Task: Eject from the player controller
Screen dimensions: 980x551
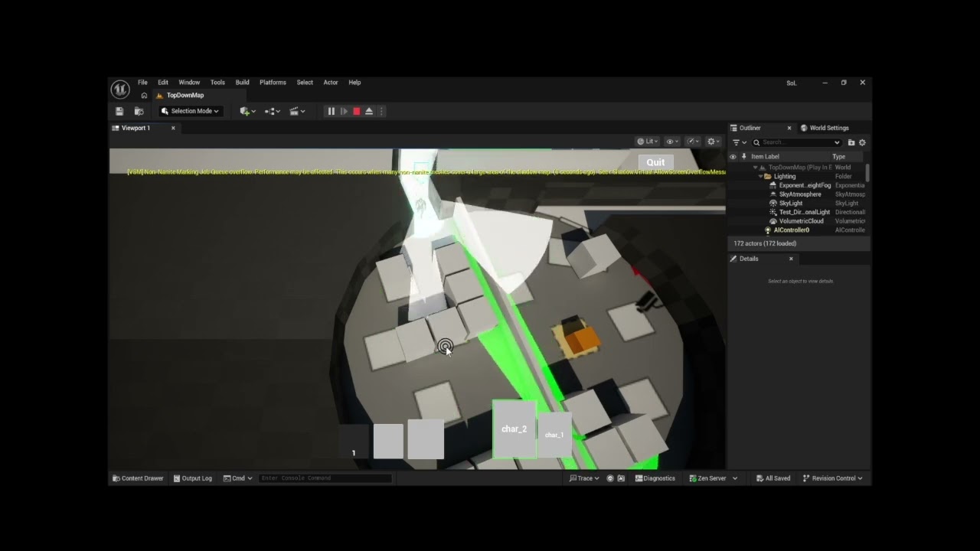Action: pyautogui.click(x=369, y=111)
